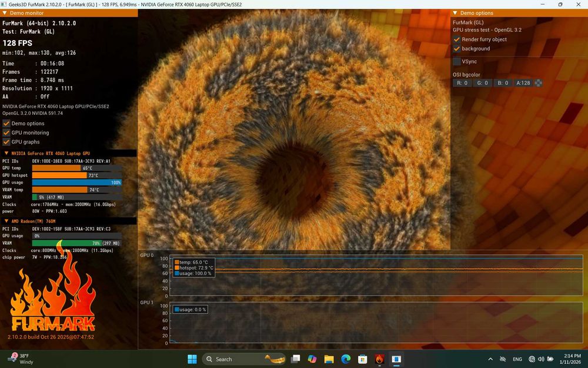This screenshot has height=368, width=588.
Task: Click the G: 0 color field
Action: tap(482, 83)
